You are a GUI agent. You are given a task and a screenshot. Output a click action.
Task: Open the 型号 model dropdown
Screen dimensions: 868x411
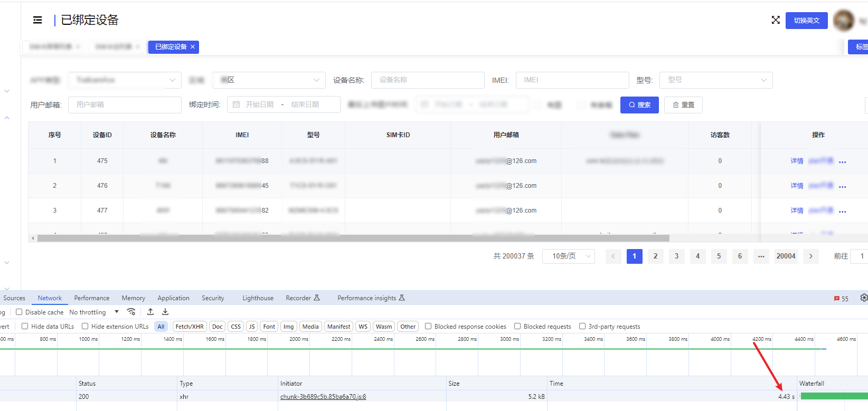point(716,80)
